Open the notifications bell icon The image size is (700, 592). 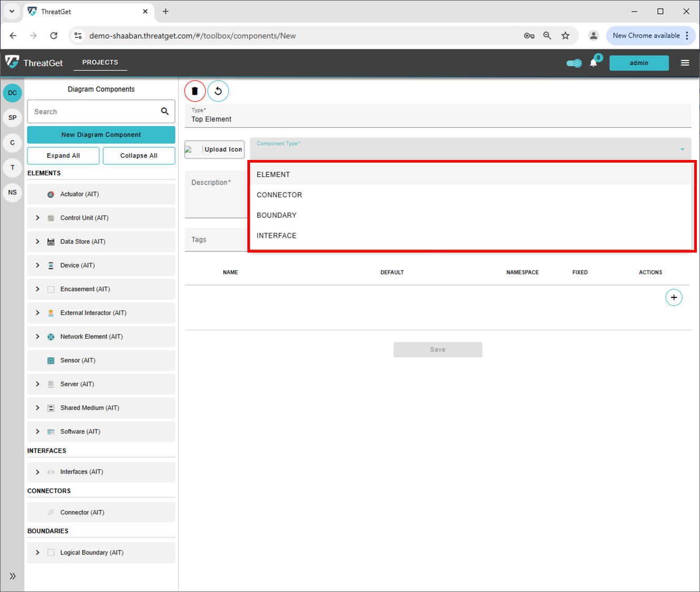[x=593, y=63]
